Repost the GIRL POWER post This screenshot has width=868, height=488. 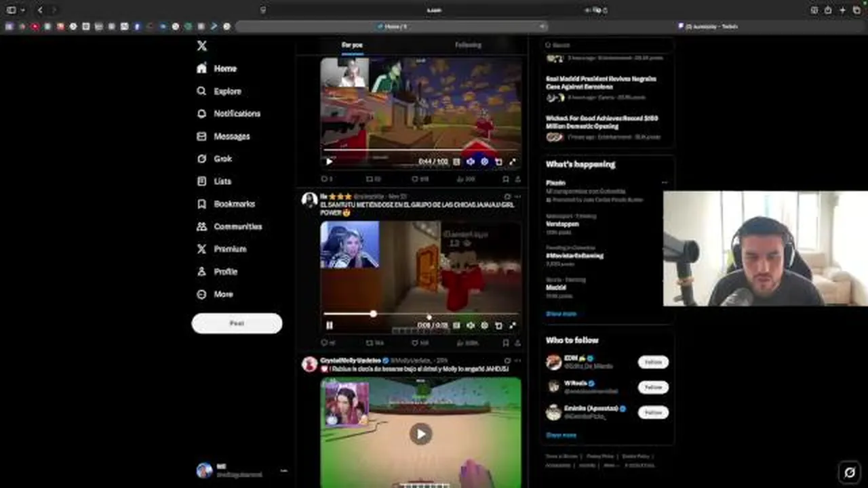point(374,343)
